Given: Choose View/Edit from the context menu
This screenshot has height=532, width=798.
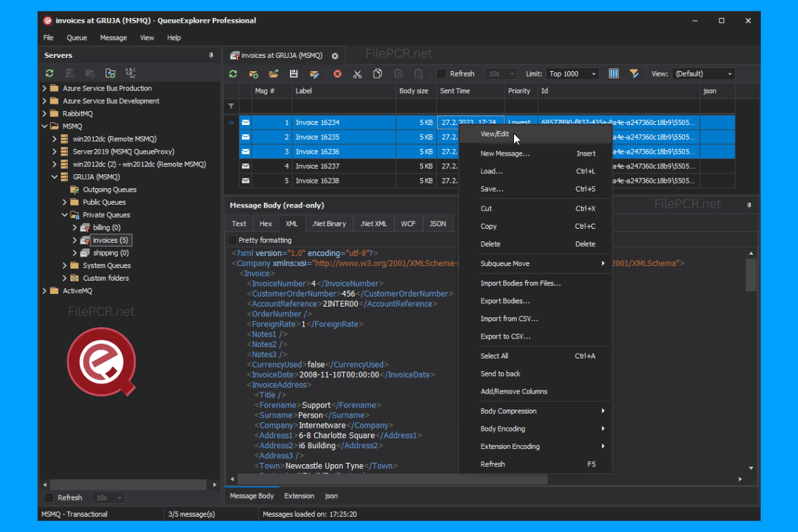Looking at the screenshot, I should (x=535, y=134).
